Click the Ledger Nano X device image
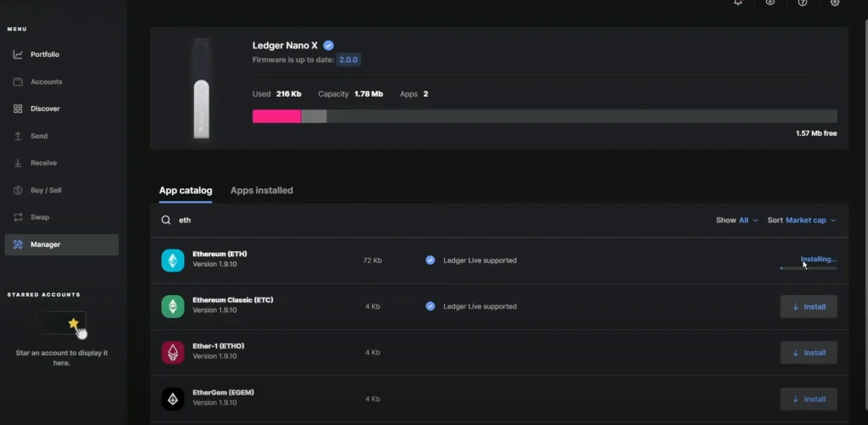868x425 pixels. coord(202,89)
